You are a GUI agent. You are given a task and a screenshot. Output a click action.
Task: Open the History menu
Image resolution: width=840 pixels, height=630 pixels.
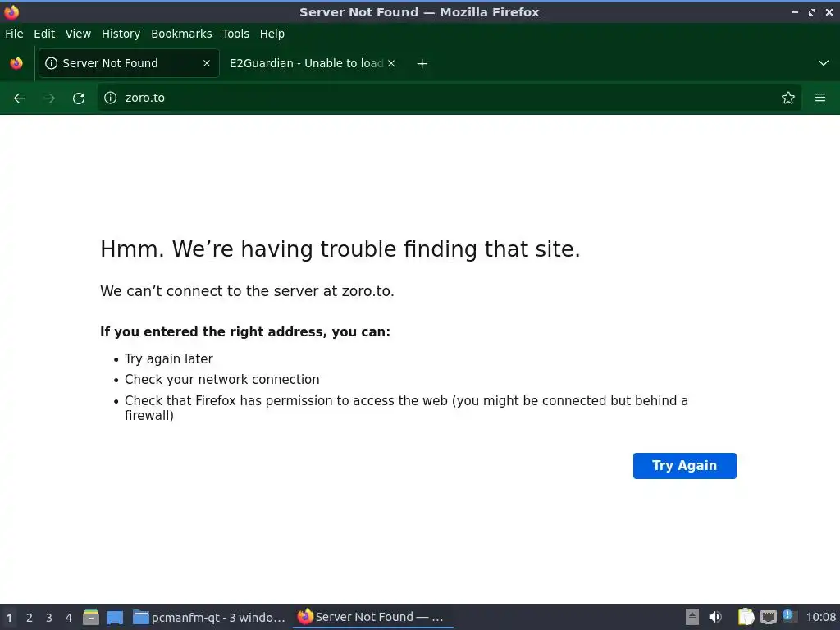(121, 34)
